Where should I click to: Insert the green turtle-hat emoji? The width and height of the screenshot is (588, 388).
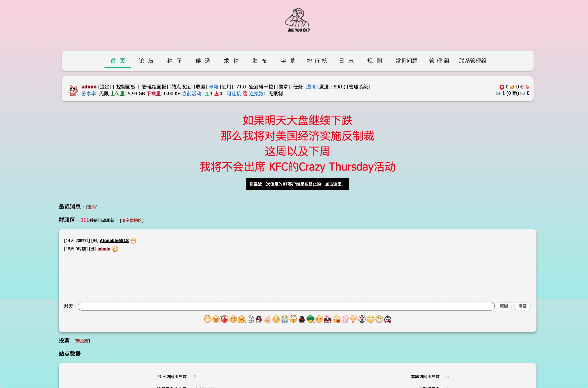[310, 319]
